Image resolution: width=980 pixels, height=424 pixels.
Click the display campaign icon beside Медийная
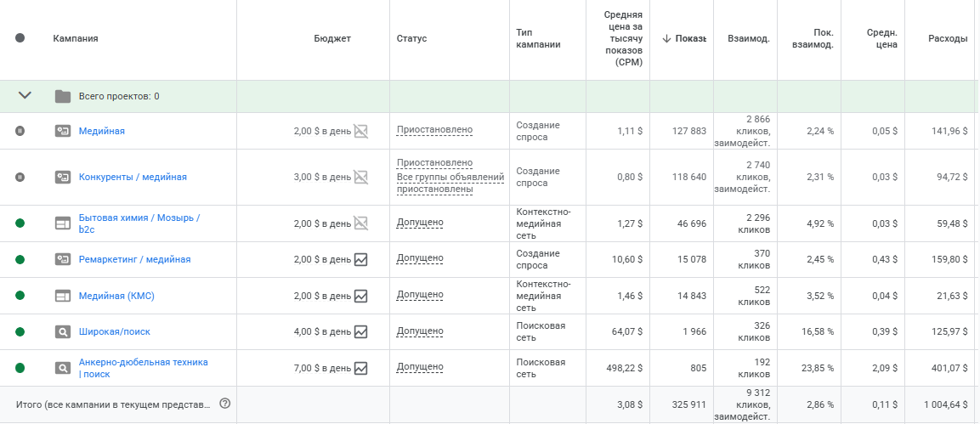63,131
